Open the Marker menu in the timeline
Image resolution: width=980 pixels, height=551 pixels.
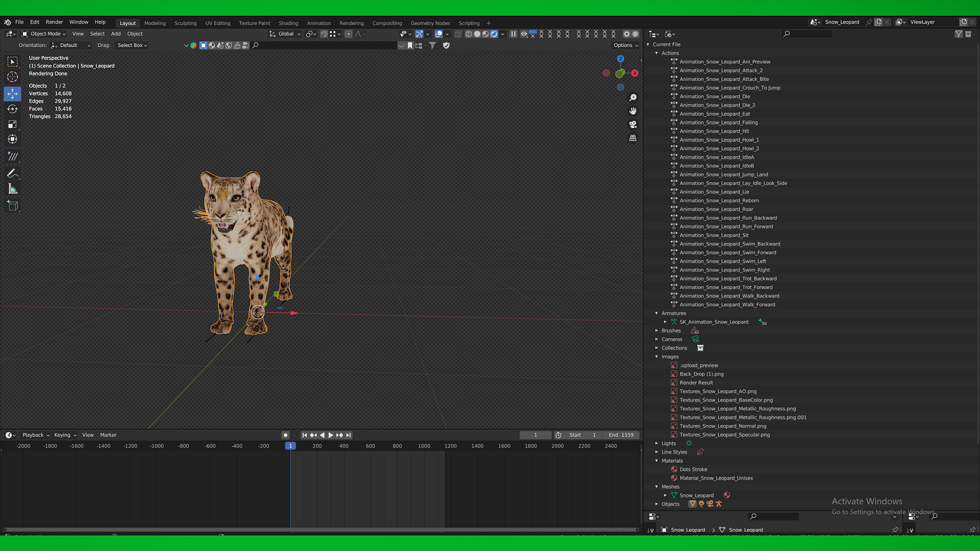click(x=108, y=435)
